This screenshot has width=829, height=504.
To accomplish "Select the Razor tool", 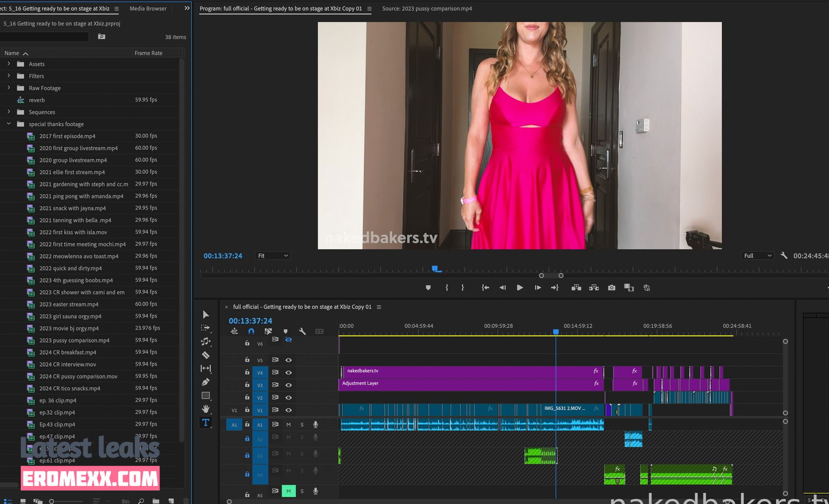I will pyautogui.click(x=206, y=355).
